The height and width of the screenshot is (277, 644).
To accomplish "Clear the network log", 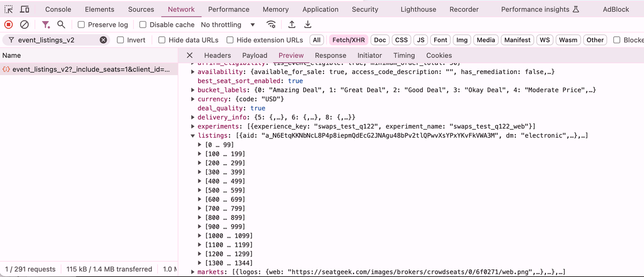I will coord(24,25).
